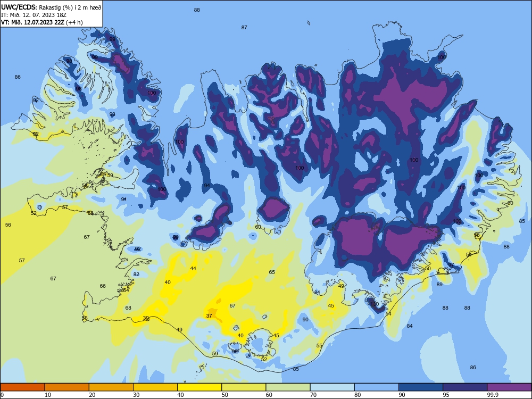532x399 pixels.
Task: Select the 90–95 medium blue legend swatch
Action: coord(421,387)
